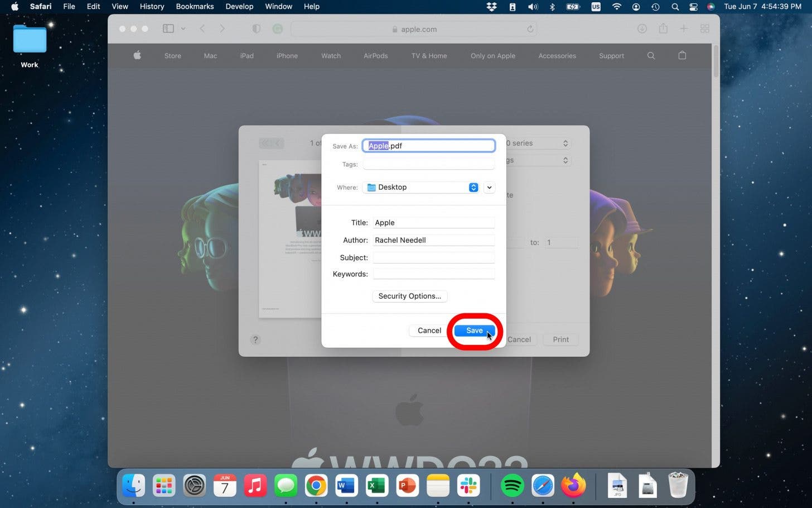The image size is (812, 508).
Task: Toggle the Safari sidebar button
Action: (x=168, y=28)
